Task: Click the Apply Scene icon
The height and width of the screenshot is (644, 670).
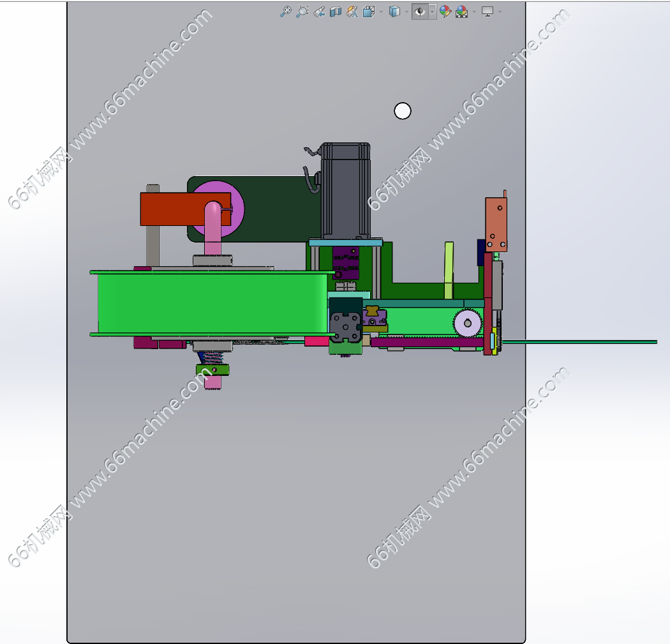Action: (x=462, y=11)
